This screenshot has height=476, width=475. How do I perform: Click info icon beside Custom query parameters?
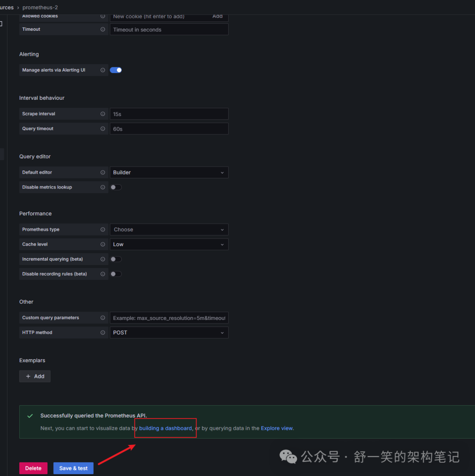(x=102, y=318)
